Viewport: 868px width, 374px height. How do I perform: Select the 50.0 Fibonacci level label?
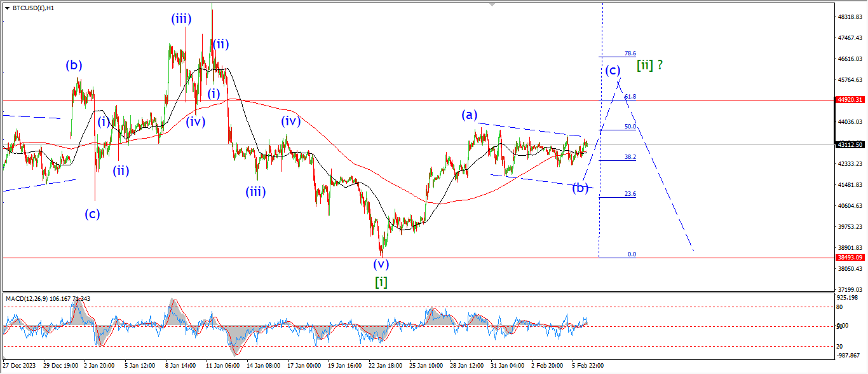tap(630, 127)
